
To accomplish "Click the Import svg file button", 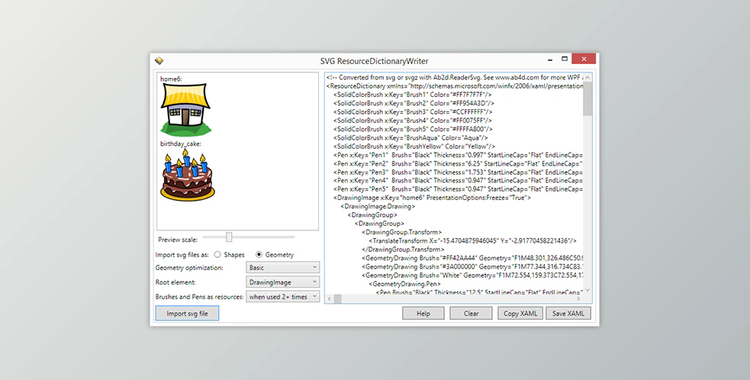I will (x=187, y=313).
